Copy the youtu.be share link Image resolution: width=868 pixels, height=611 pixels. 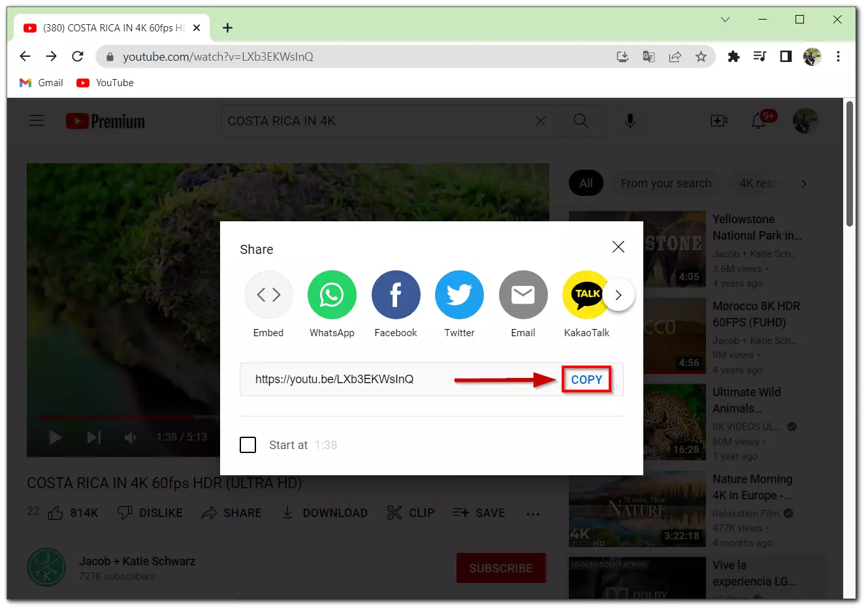587,379
